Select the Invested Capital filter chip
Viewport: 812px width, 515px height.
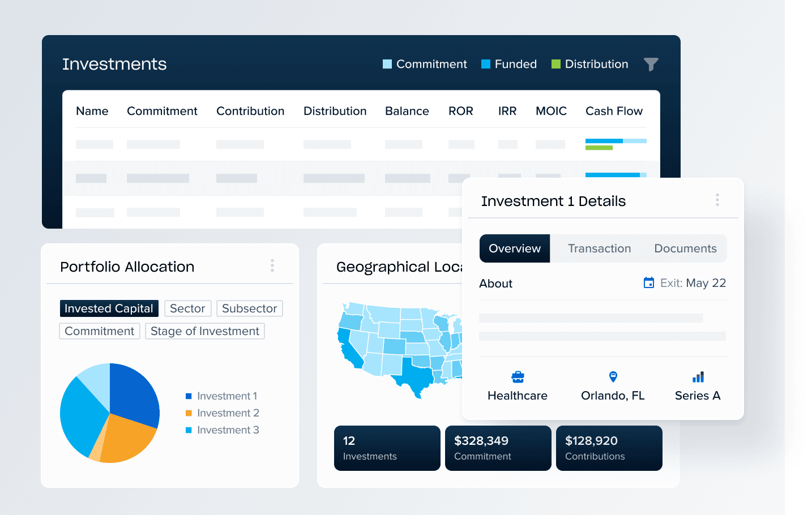click(x=109, y=308)
